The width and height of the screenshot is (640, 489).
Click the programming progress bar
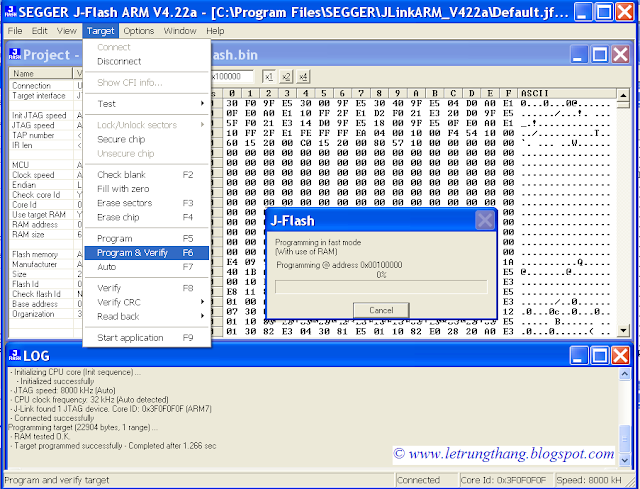click(x=381, y=287)
